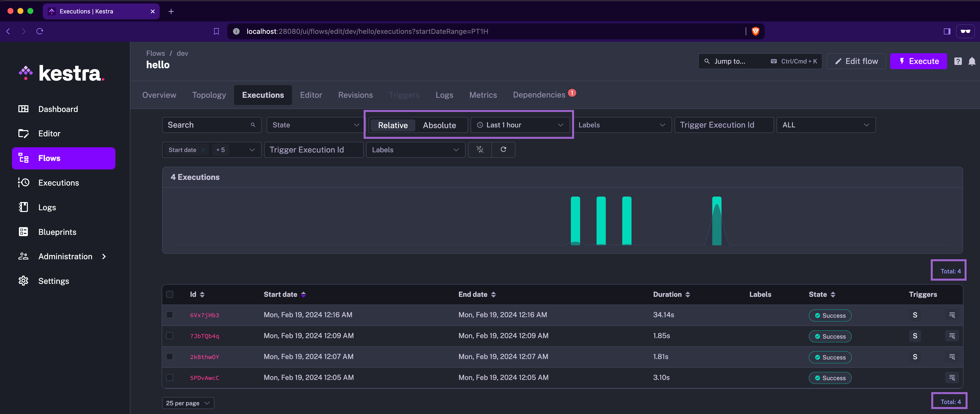The width and height of the screenshot is (980, 414).
Task: Open the Metrics tab
Action: coord(483,95)
